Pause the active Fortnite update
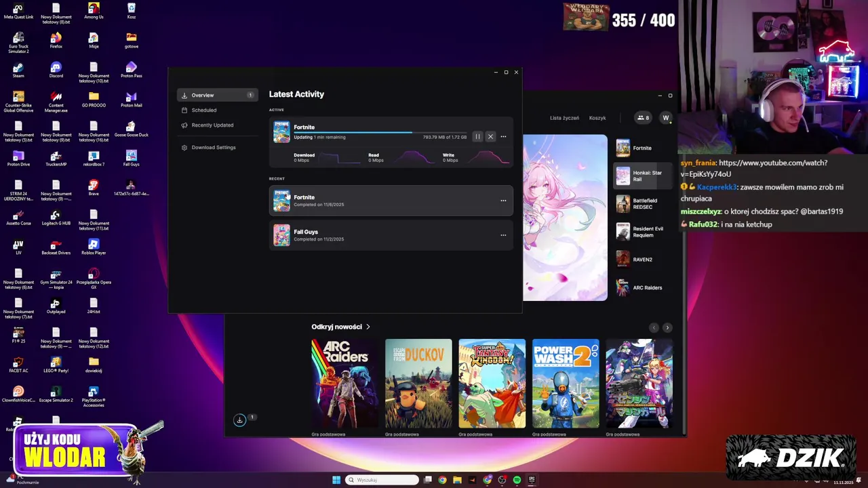 477,137
